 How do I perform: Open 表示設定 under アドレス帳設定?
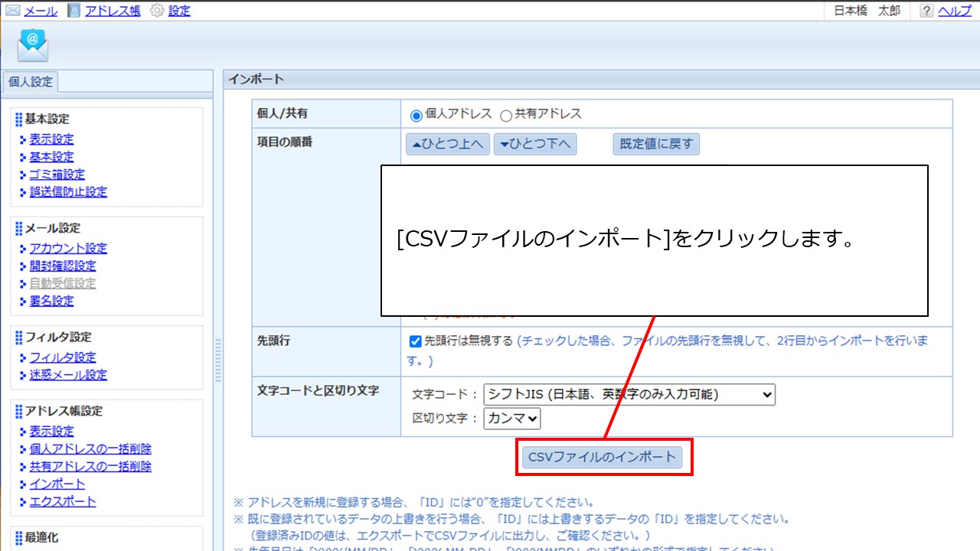[52, 431]
